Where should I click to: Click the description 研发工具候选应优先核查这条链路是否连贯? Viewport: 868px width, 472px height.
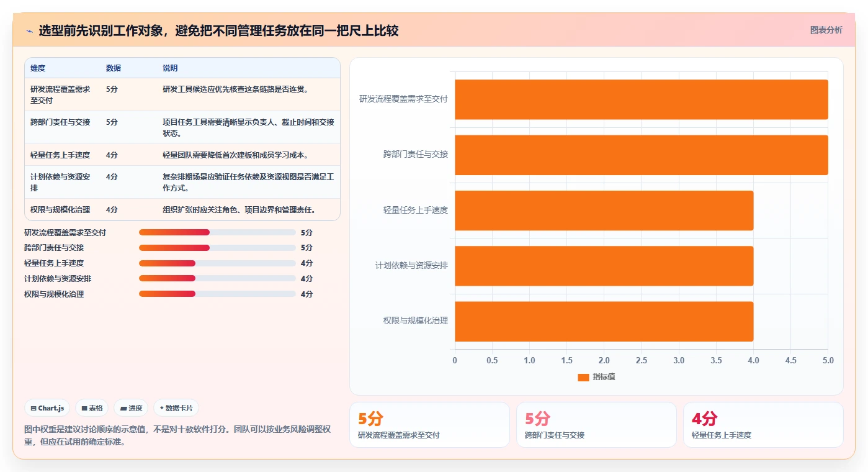(x=236, y=89)
